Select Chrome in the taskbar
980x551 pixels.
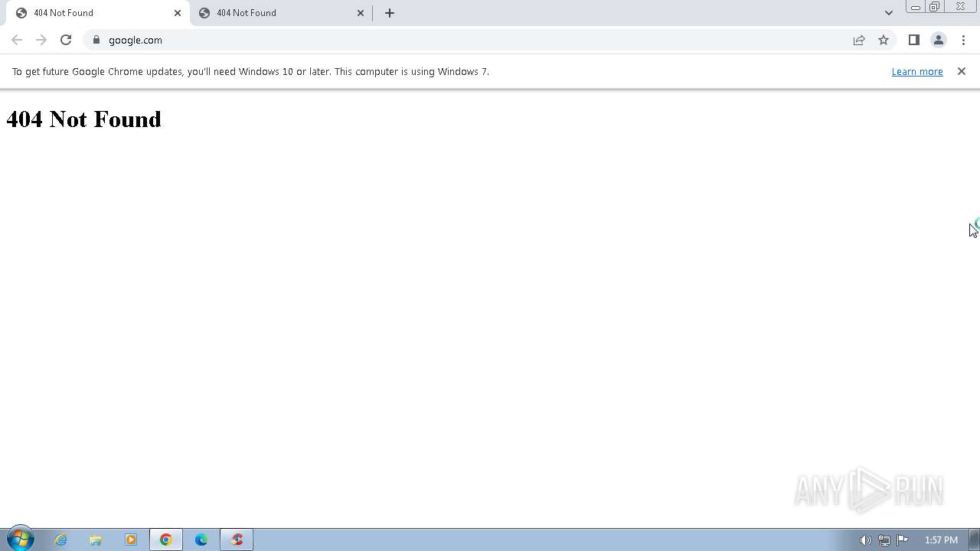166,540
